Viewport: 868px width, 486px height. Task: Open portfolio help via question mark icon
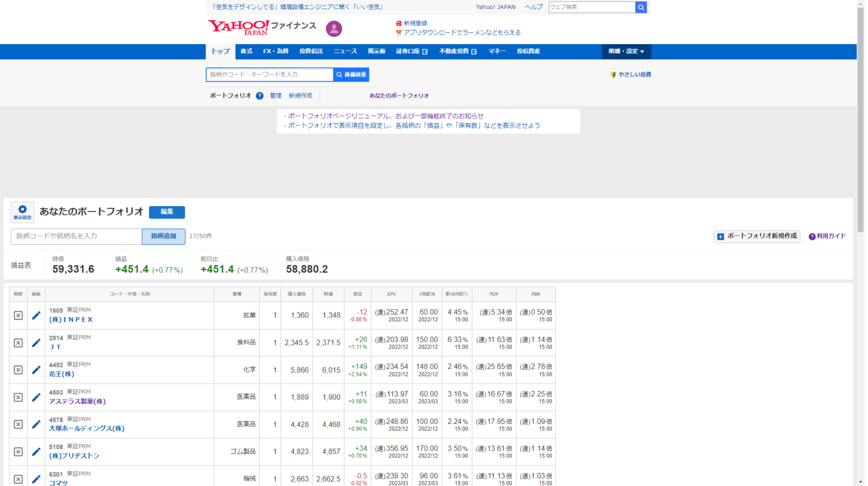pos(259,95)
